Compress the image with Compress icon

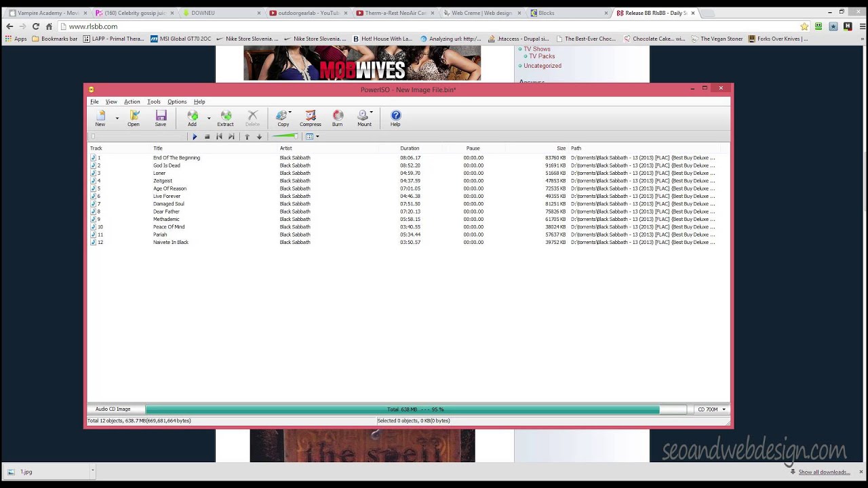311,119
